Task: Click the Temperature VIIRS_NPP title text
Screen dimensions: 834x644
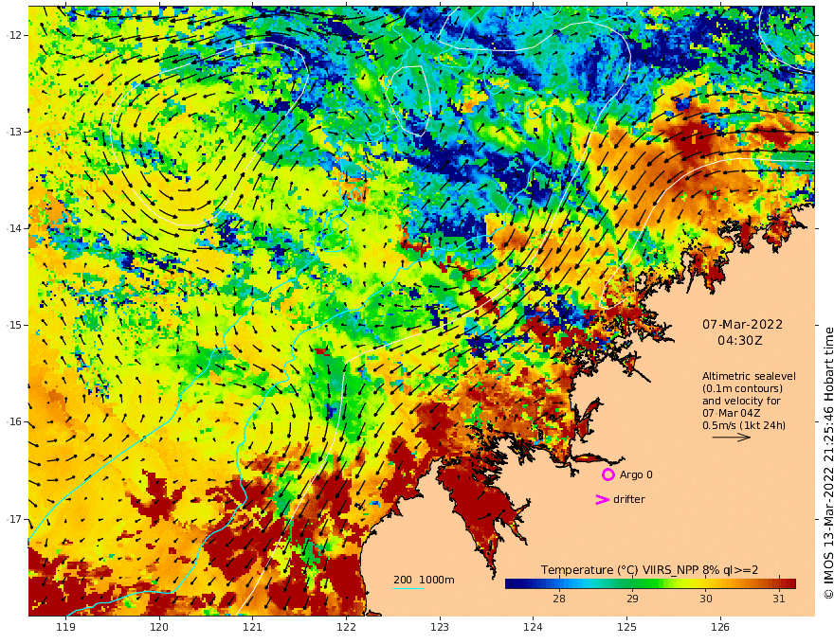Action: tap(649, 570)
